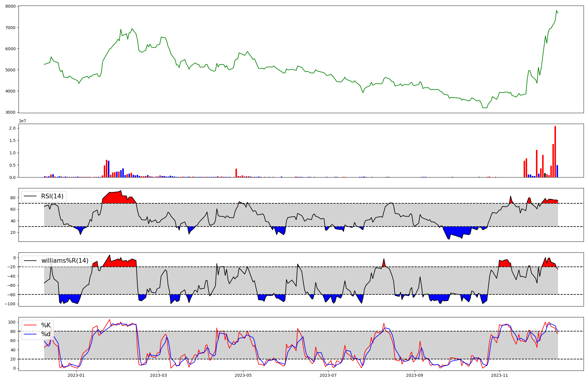Select the 2023-03 x-axis tick label

click(x=158, y=375)
